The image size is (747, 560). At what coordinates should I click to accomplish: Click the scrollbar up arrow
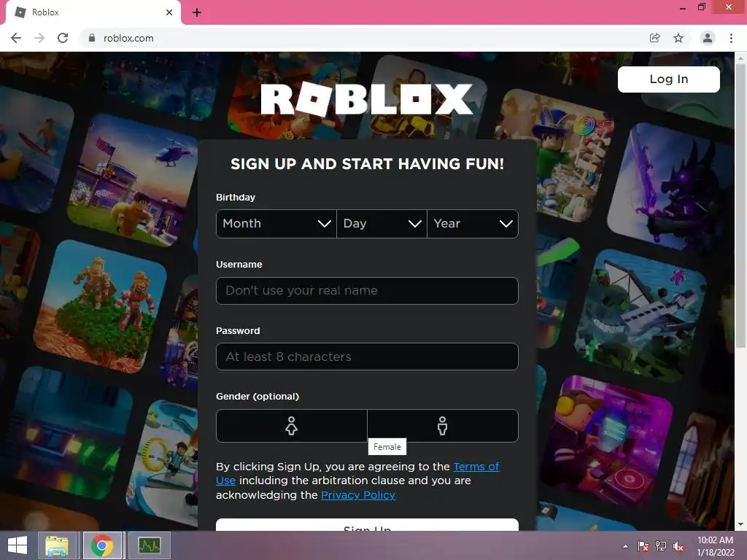(740, 58)
